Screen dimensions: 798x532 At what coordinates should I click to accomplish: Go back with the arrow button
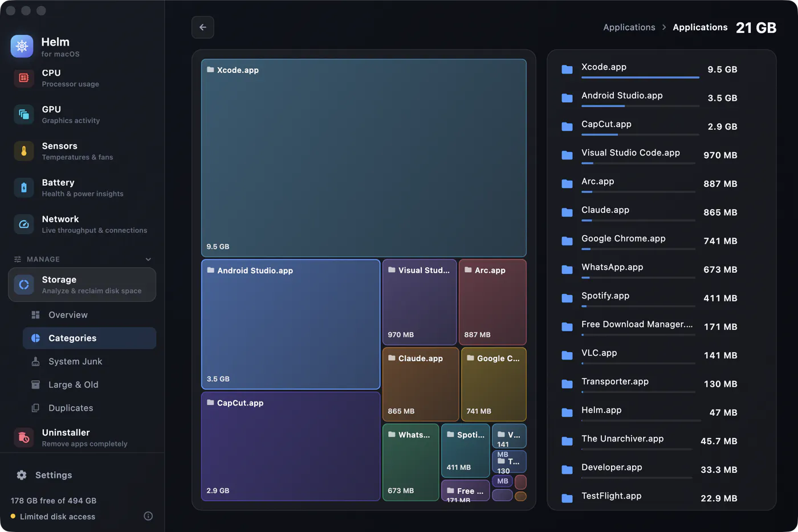(203, 27)
